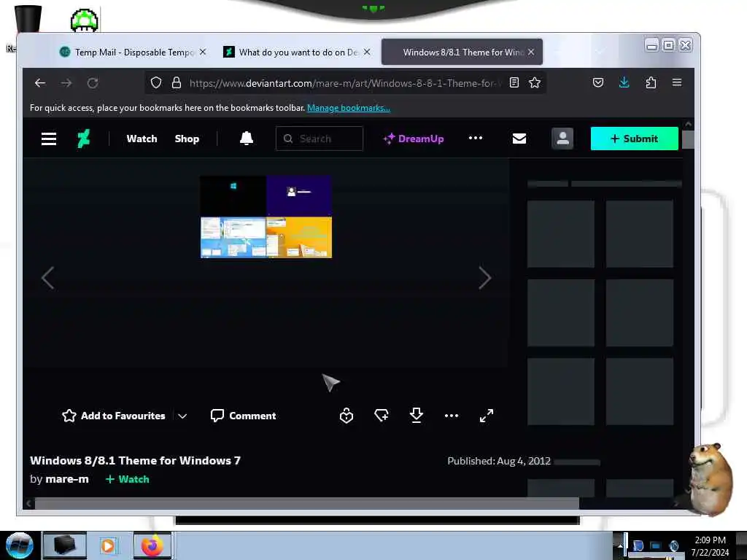Open the three-dot menu beside DreamUp
The height and width of the screenshot is (560, 747).
pyautogui.click(x=476, y=138)
